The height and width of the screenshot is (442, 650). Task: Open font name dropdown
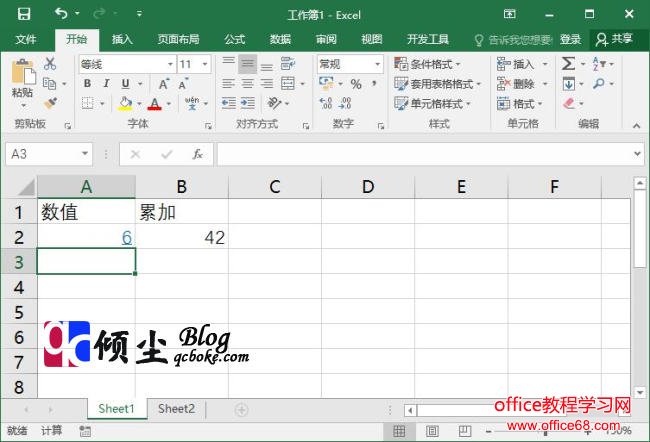coord(170,64)
